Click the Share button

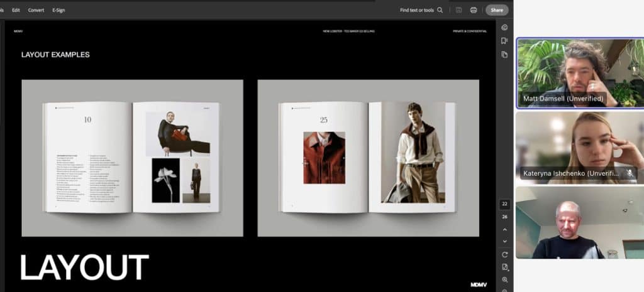click(x=497, y=10)
